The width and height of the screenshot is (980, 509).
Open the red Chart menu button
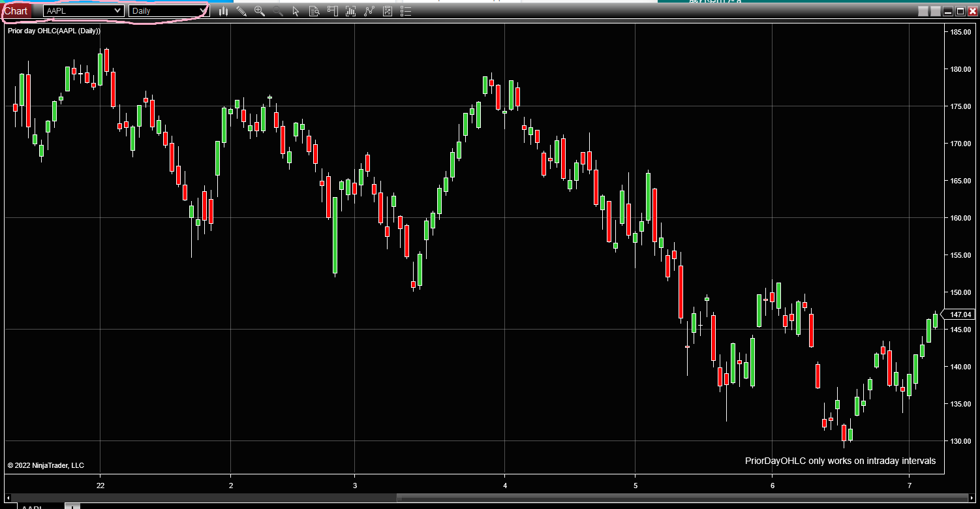16,11
